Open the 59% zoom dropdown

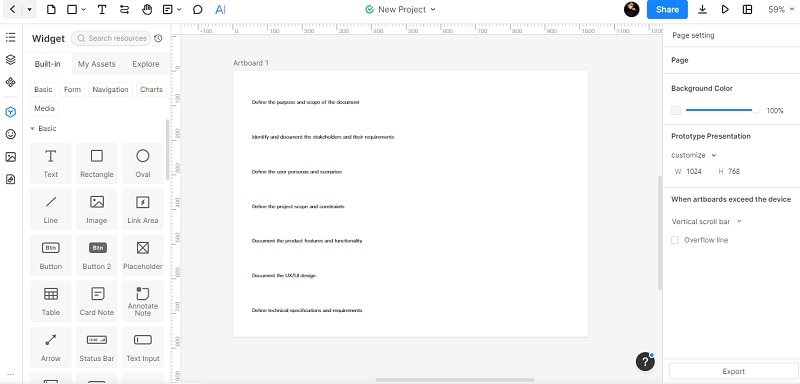[781, 9]
